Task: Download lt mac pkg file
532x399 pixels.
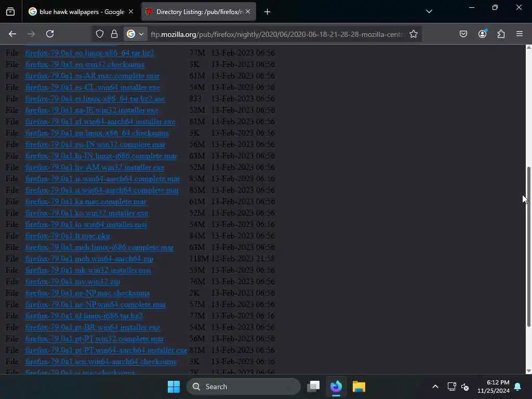Action: point(68,236)
